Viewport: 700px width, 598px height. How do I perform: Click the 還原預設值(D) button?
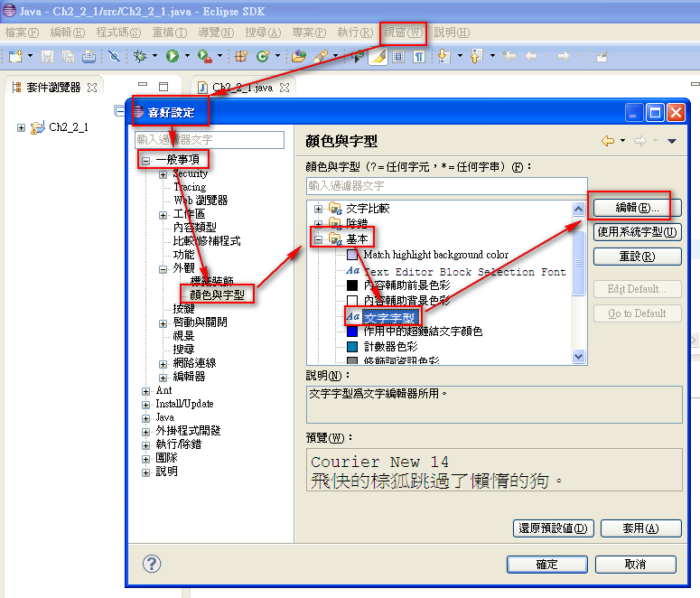[x=553, y=528]
